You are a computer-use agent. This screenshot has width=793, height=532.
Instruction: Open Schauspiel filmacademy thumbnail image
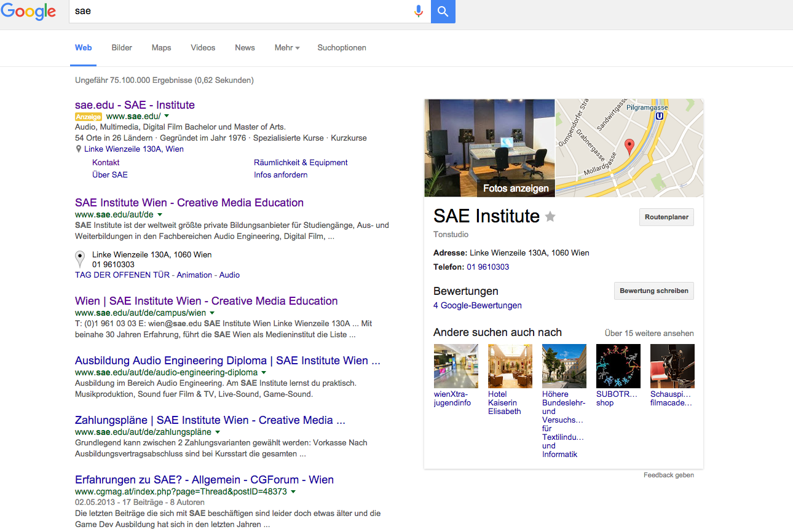[x=673, y=366]
